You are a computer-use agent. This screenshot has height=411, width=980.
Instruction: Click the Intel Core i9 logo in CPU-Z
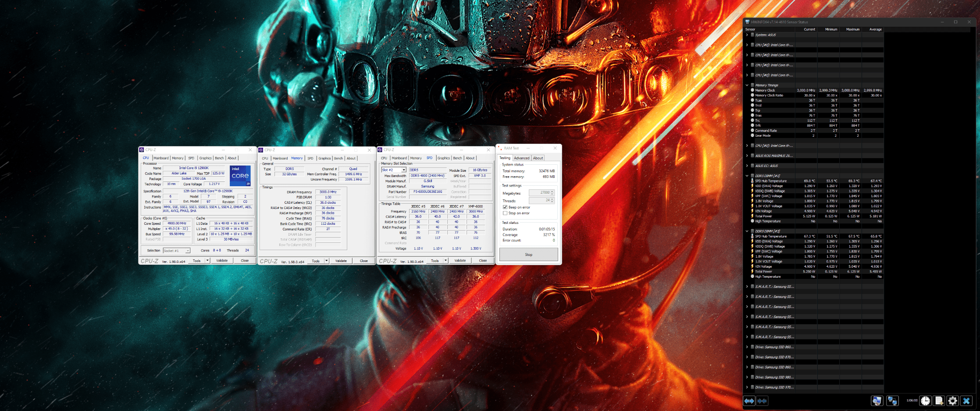pos(240,176)
